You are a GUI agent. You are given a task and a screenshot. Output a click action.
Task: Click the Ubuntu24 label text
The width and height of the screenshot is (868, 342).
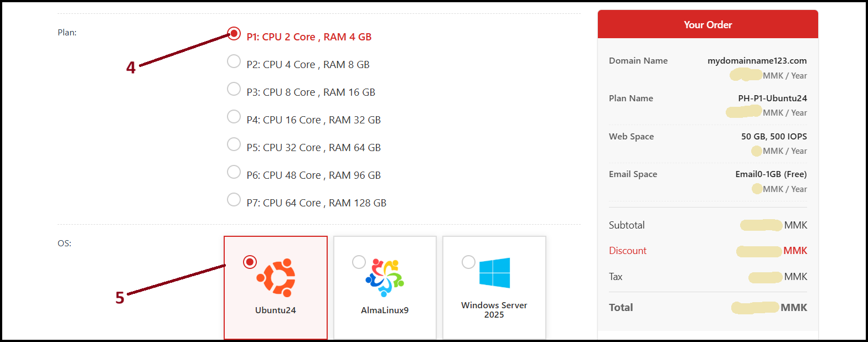276,310
